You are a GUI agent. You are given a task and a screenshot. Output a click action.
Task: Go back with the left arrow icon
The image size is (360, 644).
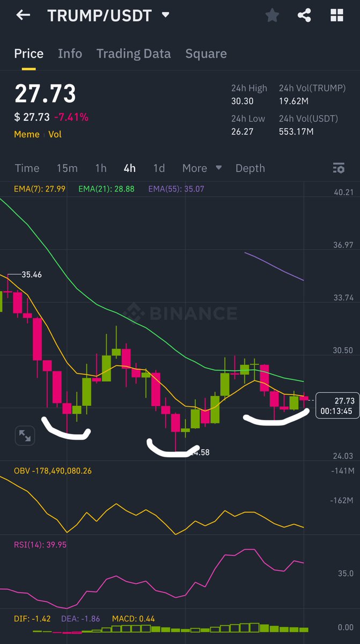[23, 15]
